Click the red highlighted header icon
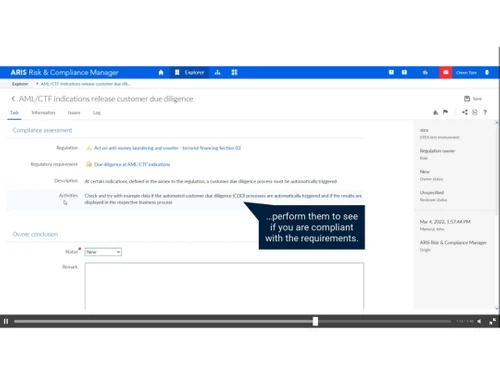Screen dimensions: 500x375 (446, 72)
